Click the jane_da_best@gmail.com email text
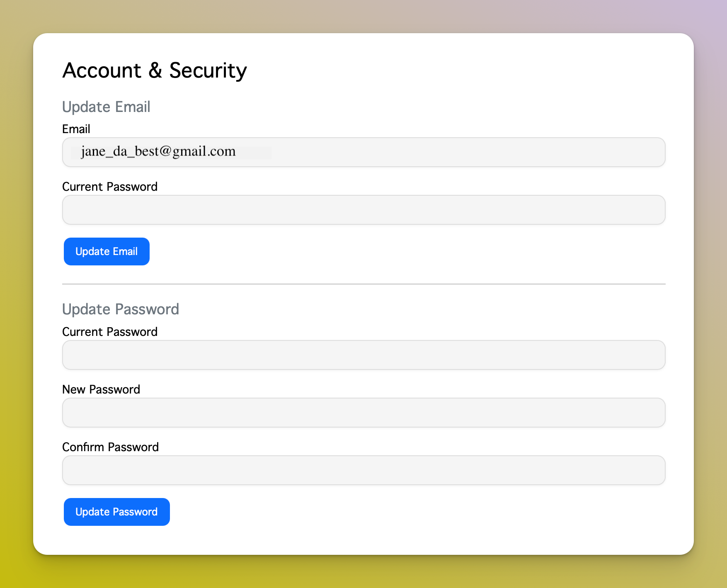 [x=158, y=151]
